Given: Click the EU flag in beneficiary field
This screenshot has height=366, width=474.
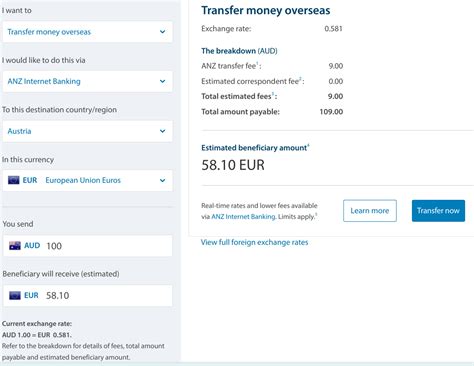Looking at the screenshot, I should click(15, 295).
